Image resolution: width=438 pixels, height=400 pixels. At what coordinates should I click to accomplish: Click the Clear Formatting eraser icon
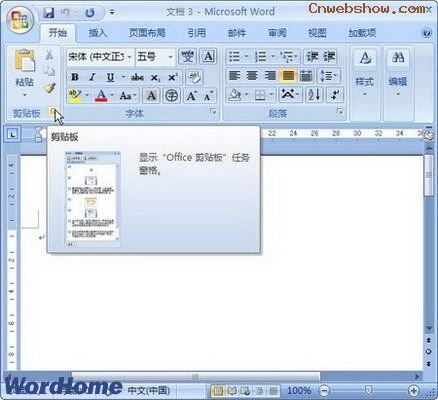click(x=194, y=77)
